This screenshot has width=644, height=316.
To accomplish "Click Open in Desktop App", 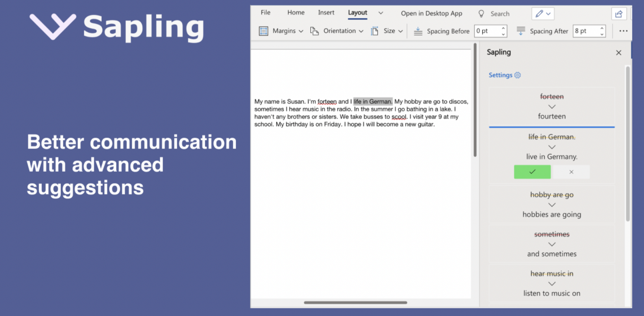I will coord(431,13).
